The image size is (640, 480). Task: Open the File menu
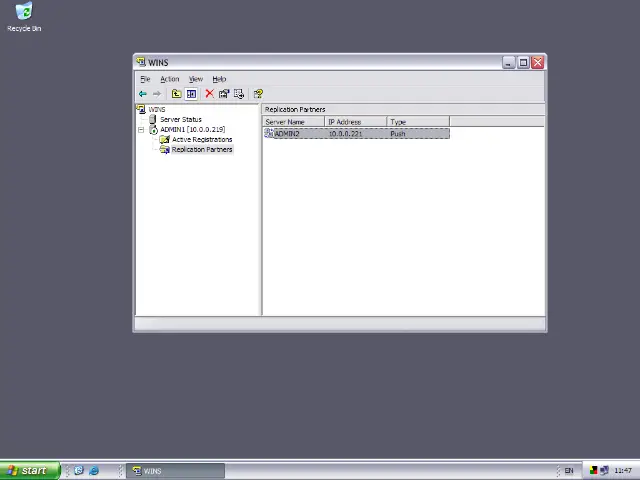click(145, 79)
